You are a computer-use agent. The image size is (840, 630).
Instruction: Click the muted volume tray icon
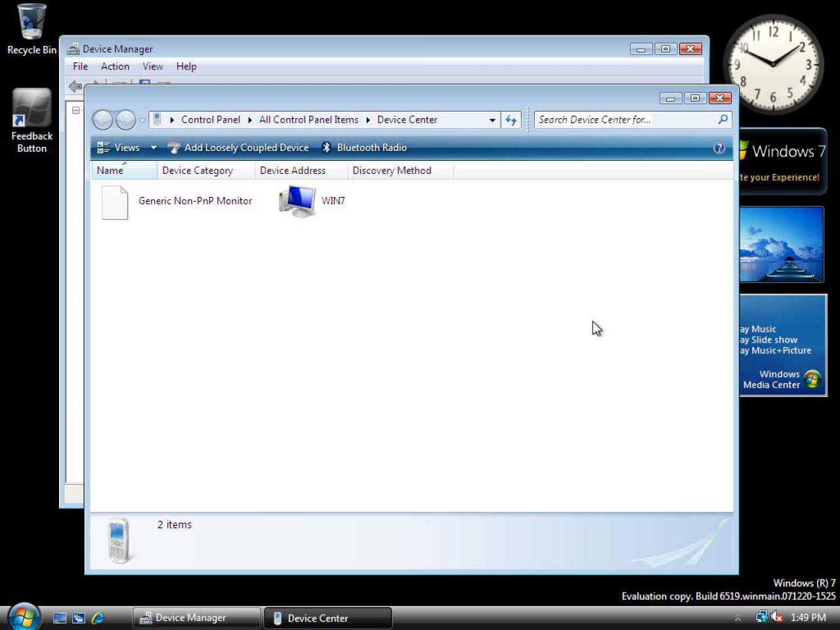(x=777, y=617)
